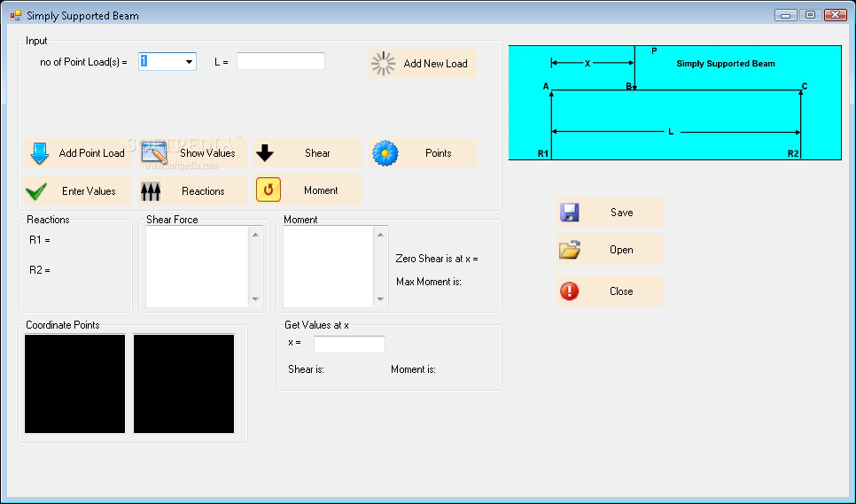Click the Save button label
The image size is (856, 504).
click(x=622, y=213)
